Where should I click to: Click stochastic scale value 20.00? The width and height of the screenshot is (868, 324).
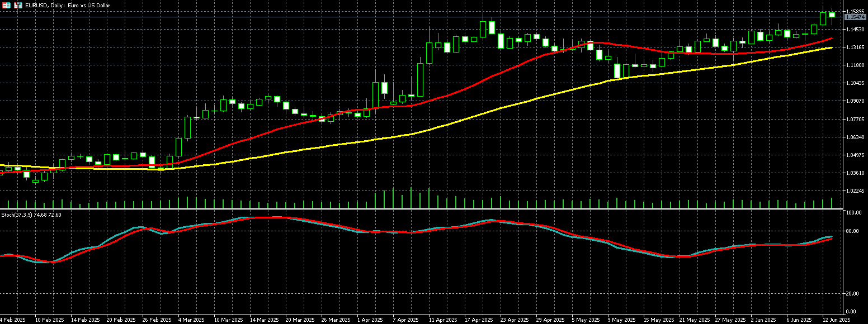(853, 293)
